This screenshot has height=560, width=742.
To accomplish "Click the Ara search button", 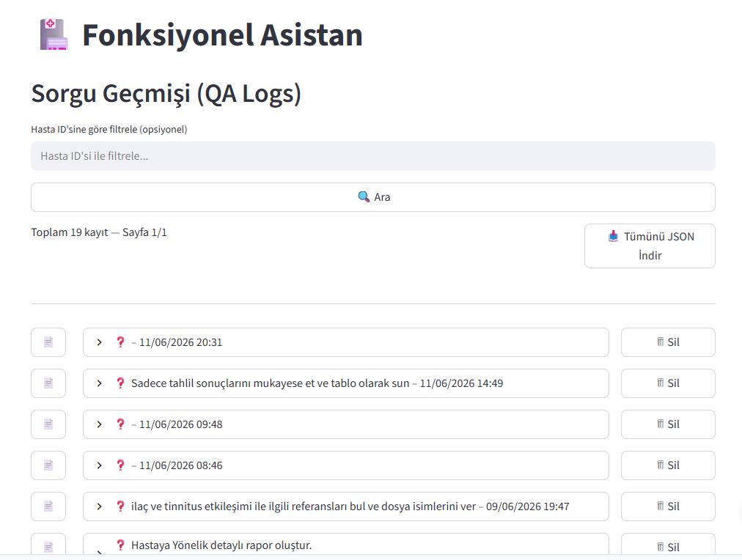I will (373, 197).
